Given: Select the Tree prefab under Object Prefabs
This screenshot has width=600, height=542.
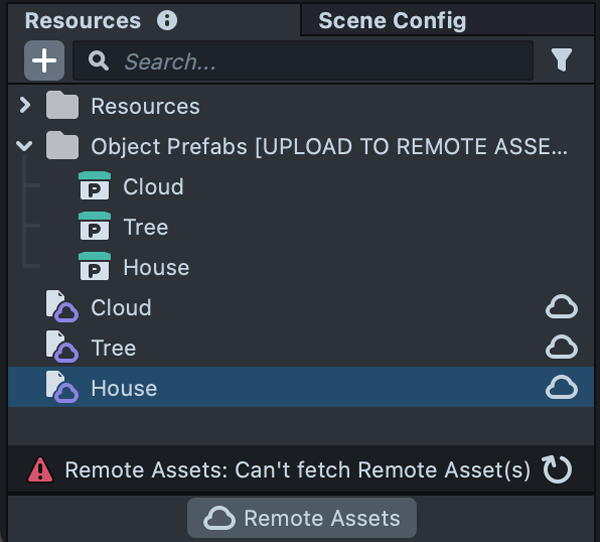Looking at the screenshot, I should (145, 228).
